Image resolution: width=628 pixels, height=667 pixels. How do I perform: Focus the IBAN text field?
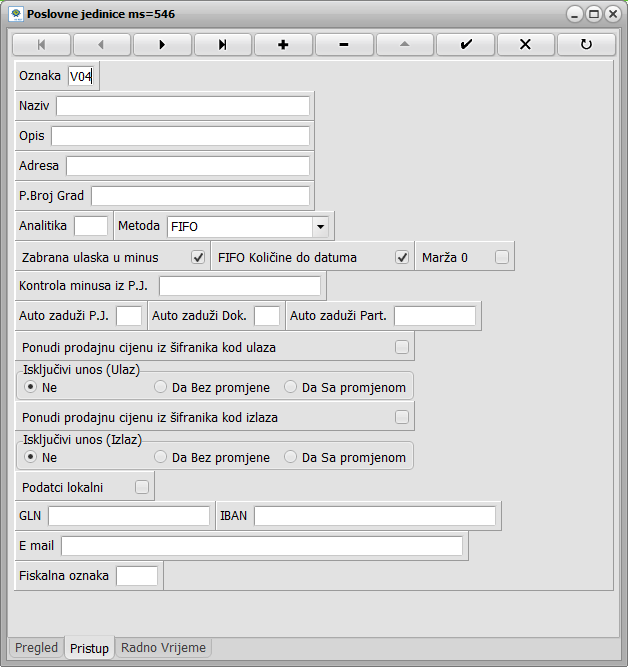(x=374, y=516)
